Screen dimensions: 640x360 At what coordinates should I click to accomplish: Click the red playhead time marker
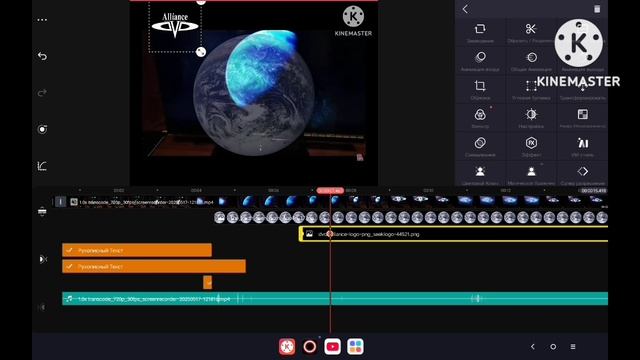[x=330, y=191]
